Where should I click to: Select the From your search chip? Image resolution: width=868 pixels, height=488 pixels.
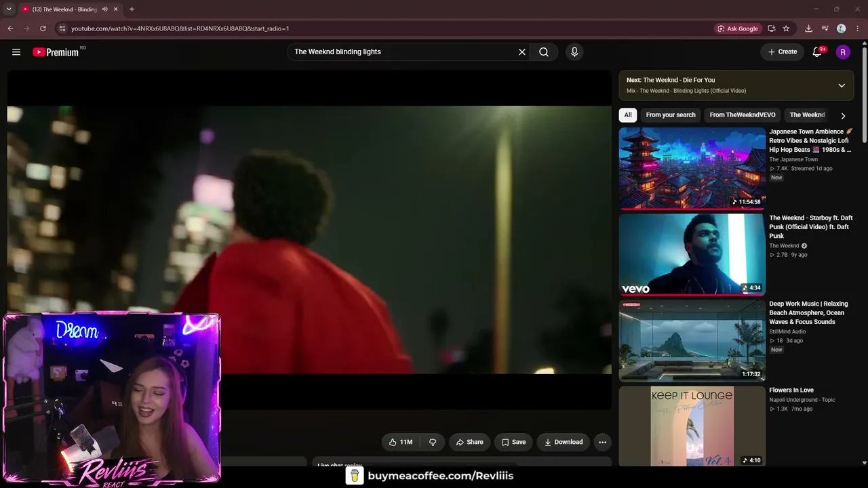tap(671, 115)
